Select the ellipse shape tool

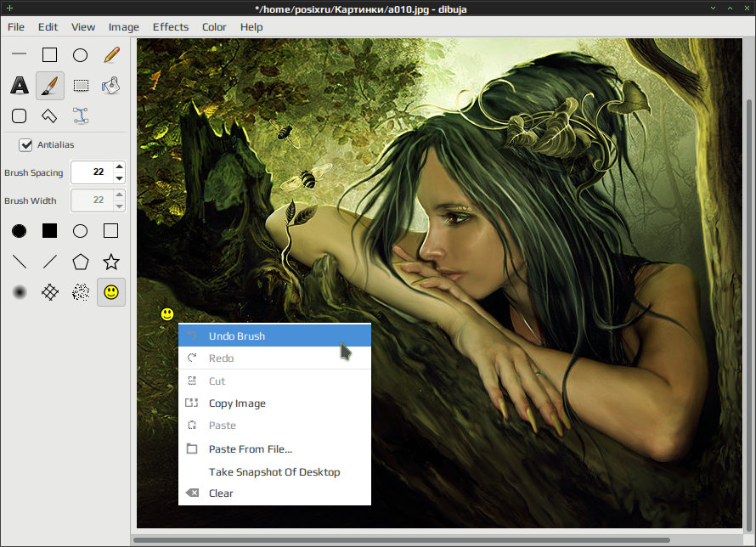[80, 54]
